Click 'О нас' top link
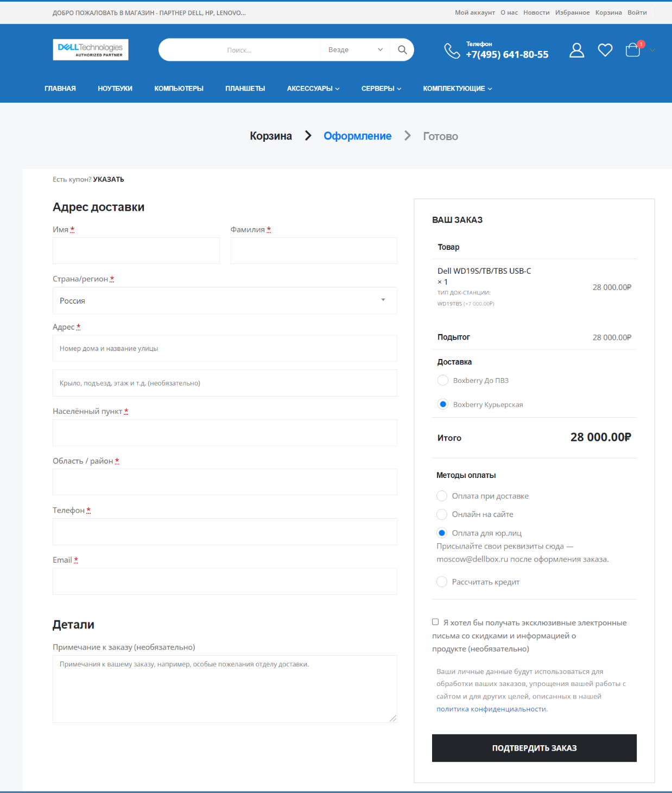 point(509,12)
